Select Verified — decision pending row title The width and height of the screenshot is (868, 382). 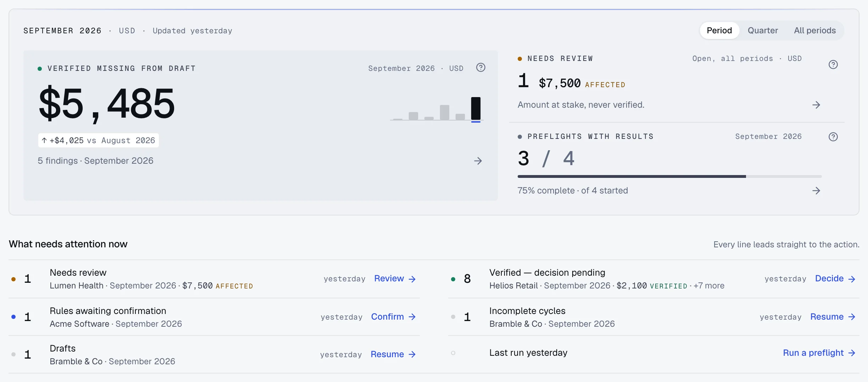(547, 273)
